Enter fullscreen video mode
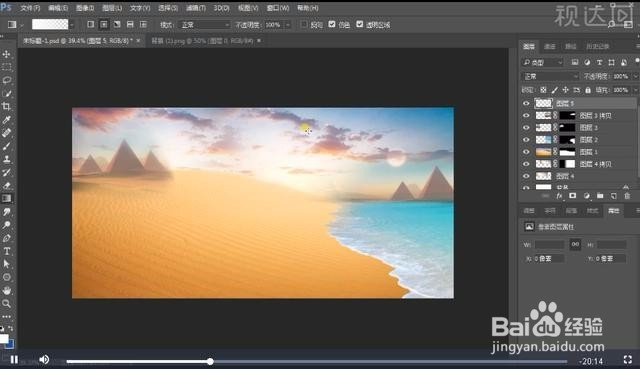640x369 pixels. [x=628, y=360]
